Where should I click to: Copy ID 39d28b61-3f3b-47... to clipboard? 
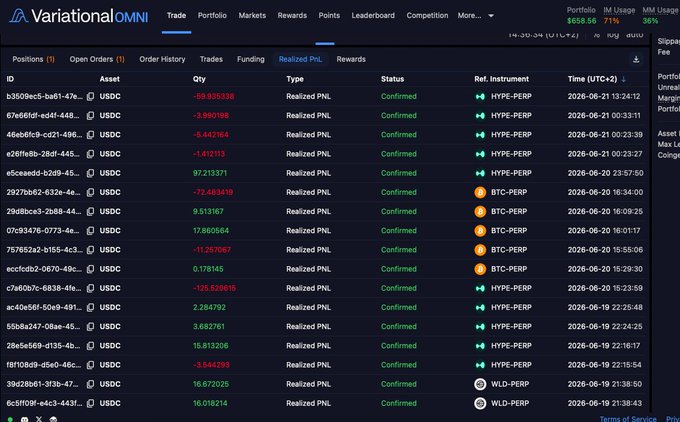click(x=90, y=384)
